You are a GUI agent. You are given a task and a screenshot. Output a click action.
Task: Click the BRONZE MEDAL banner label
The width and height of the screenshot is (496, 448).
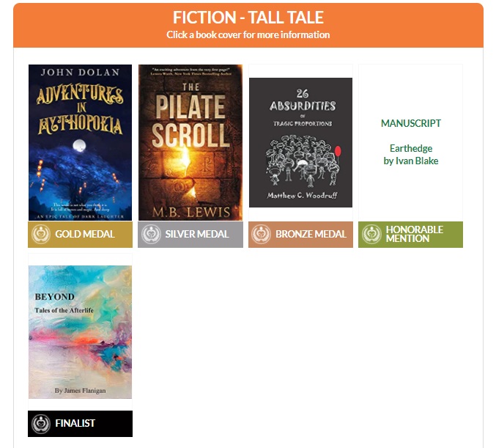tap(311, 234)
